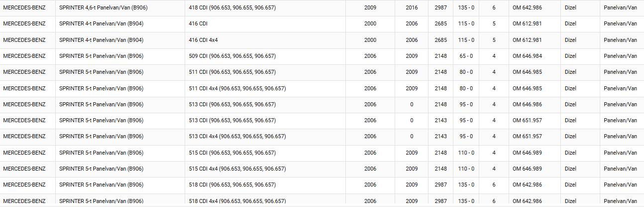Click engine code OM 646.986
Viewport: 644px width, 207px height.
tap(528, 105)
